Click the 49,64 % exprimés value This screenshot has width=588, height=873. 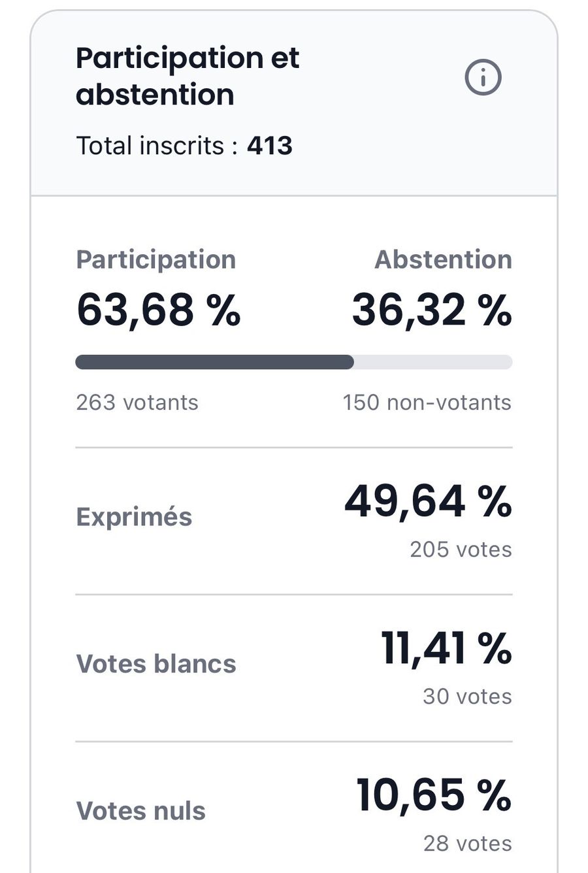coord(428,501)
